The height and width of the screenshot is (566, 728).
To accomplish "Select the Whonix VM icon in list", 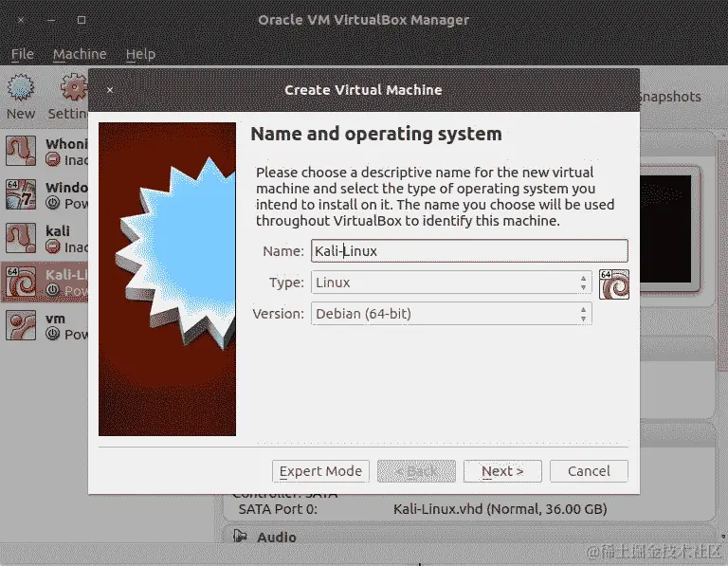I will pos(21,151).
